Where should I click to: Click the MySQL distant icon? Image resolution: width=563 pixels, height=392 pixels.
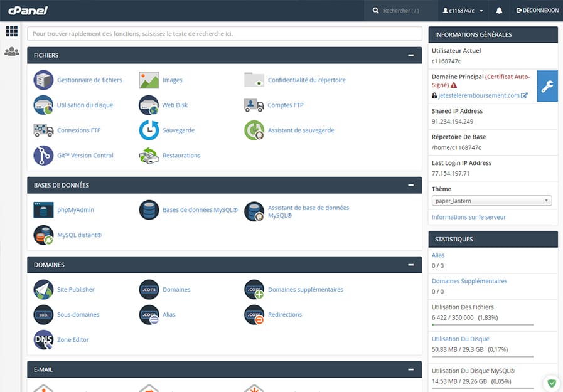click(43, 235)
